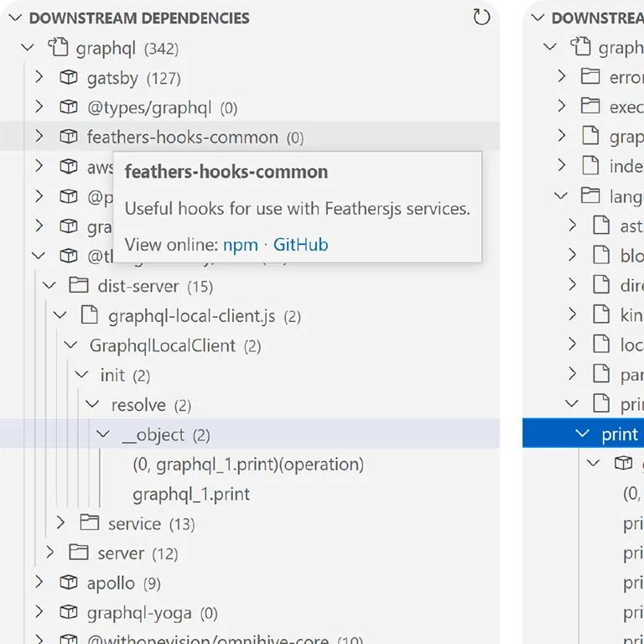The height and width of the screenshot is (644, 644).
Task: Click the @types/graphql package cube icon
Action: pos(69,106)
